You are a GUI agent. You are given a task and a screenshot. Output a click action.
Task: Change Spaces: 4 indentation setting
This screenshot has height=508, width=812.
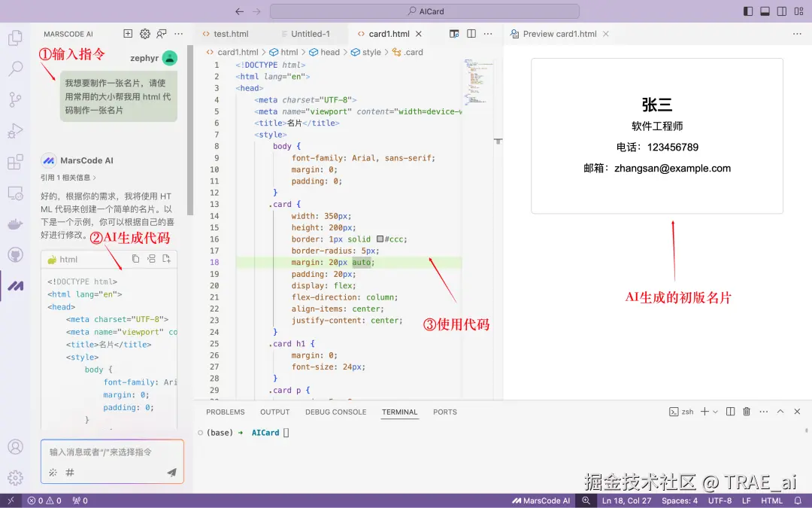click(680, 500)
